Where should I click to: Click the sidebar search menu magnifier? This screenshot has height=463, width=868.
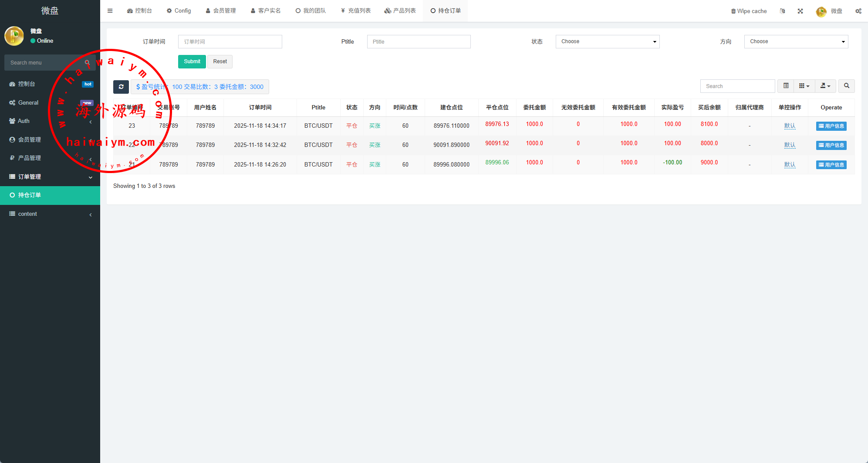(88, 63)
